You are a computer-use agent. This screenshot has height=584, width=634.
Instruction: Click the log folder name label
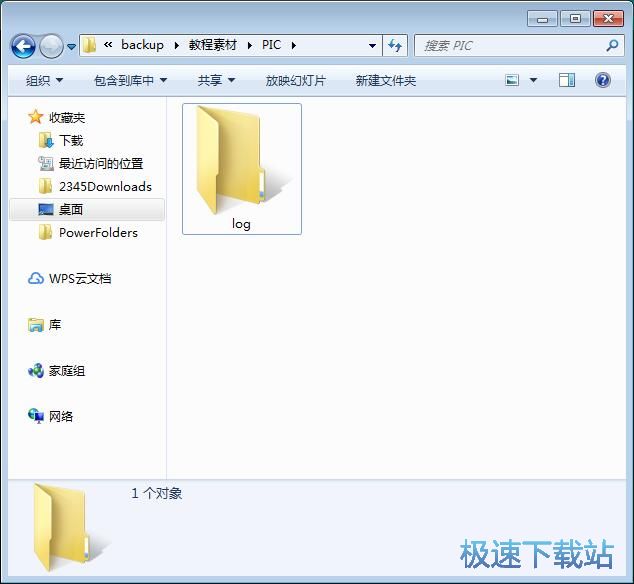pos(241,224)
